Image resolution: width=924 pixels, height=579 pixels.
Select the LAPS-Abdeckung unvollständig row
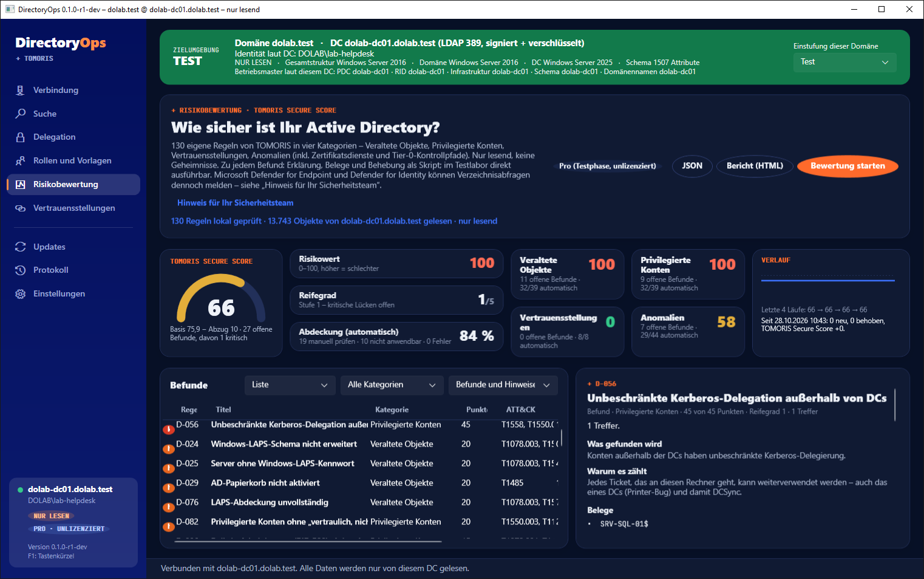(362, 502)
